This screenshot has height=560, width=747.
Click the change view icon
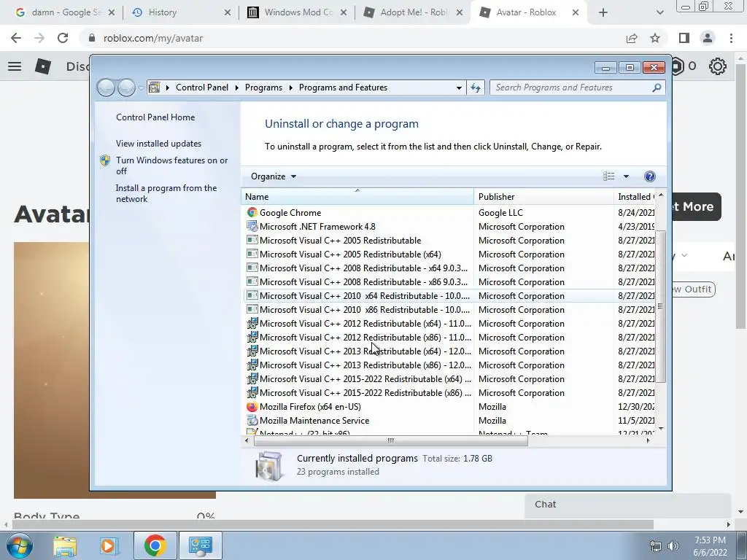[x=609, y=176]
